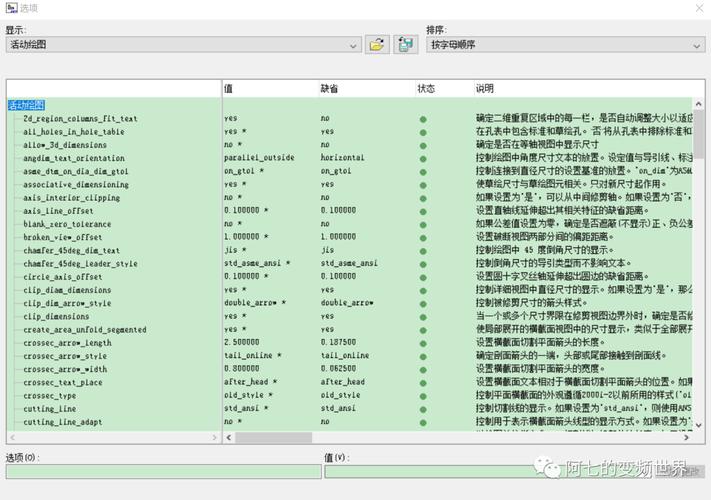The height and width of the screenshot is (500, 711).
Task: Select the blank_zero_tolerance option
Action: coord(67,224)
